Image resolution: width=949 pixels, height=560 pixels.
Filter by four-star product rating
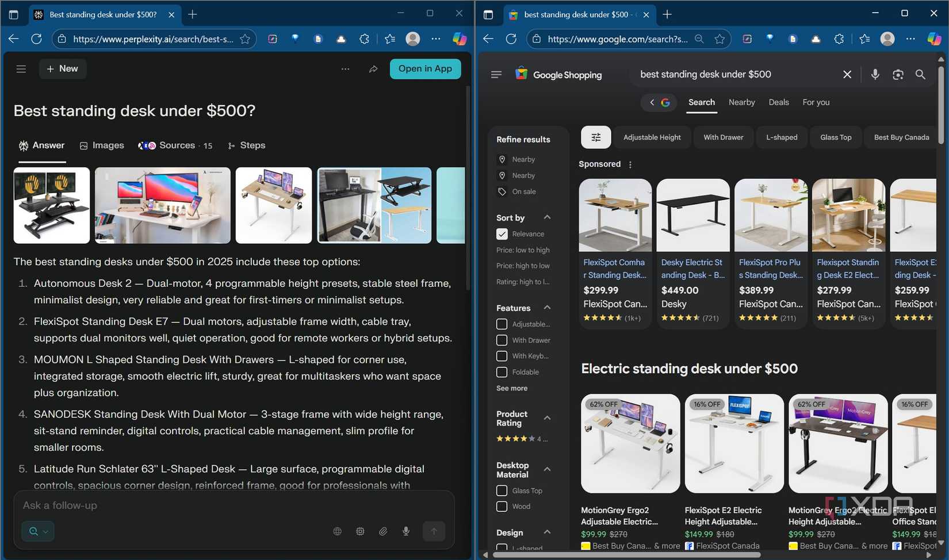coord(522,439)
